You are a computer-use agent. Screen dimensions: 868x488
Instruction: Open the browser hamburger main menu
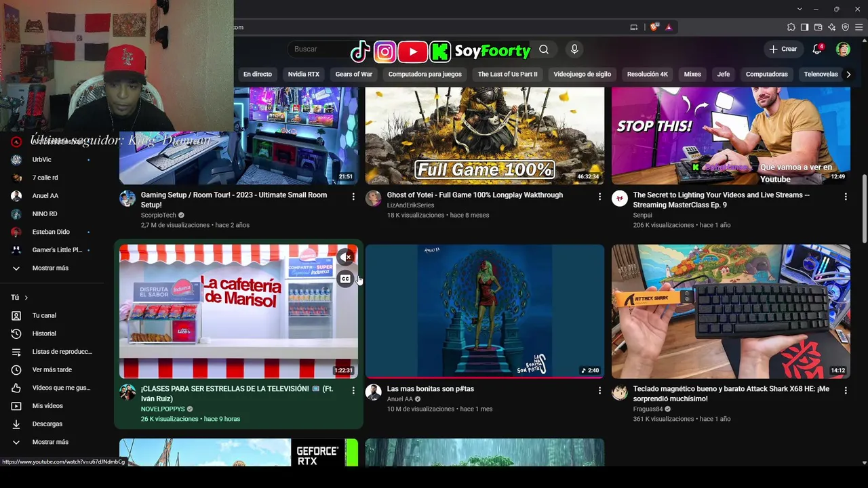(859, 27)
